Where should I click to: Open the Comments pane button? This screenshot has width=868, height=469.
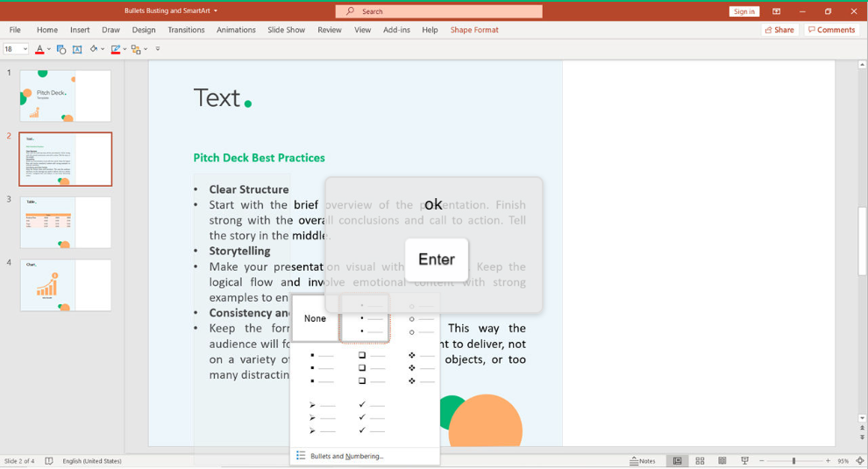click(x=831, y=30)
